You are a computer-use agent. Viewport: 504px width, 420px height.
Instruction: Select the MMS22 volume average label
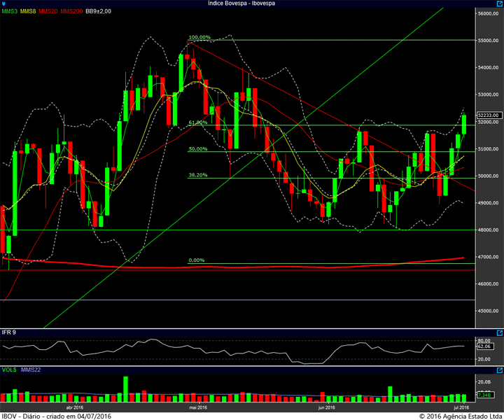[x=31, y=370]
